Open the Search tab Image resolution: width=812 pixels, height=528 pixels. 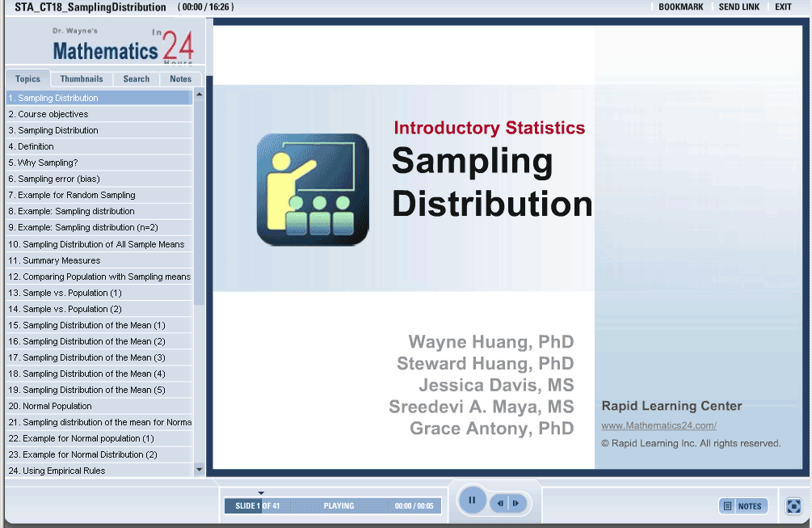point(137,79)
